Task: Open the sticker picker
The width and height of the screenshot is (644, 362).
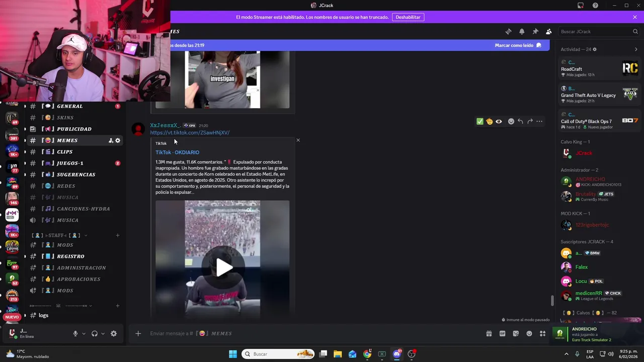Action: click(x=516, y=333)
